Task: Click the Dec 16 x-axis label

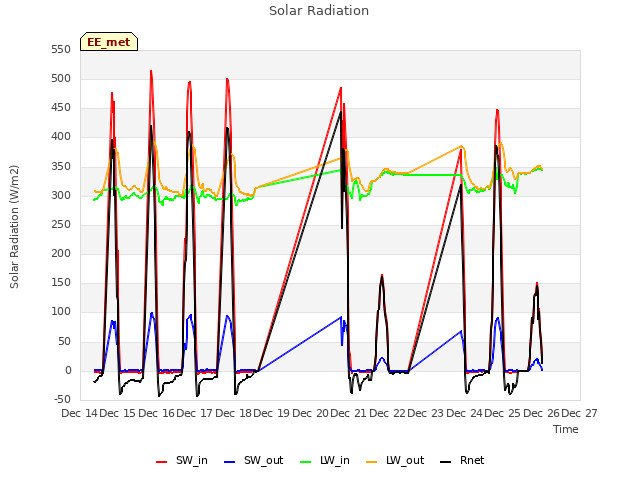Action: pyautogui.click(x=156, y=413)
